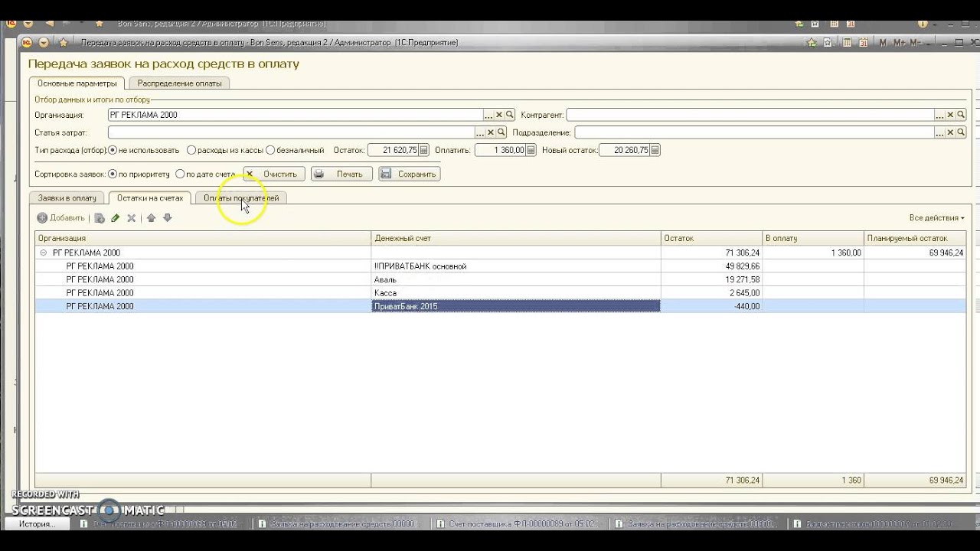Open the 'Все действия' dropdown menu

tap(936, 218)
